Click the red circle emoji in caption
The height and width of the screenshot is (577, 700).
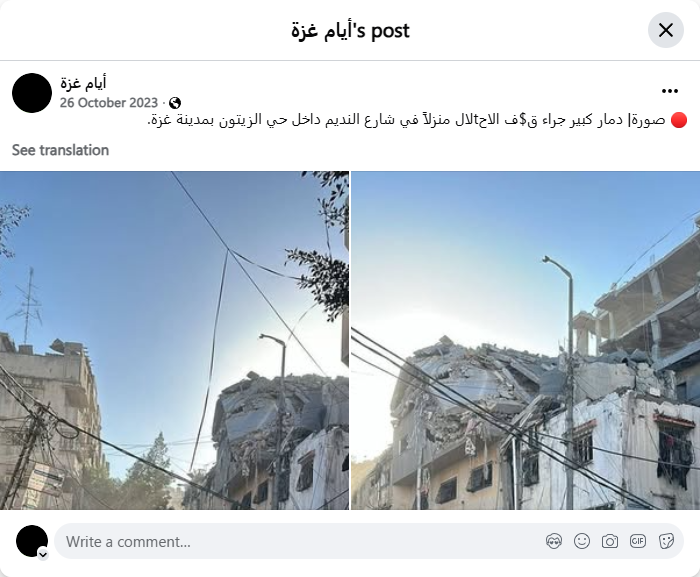coord(679,120)
